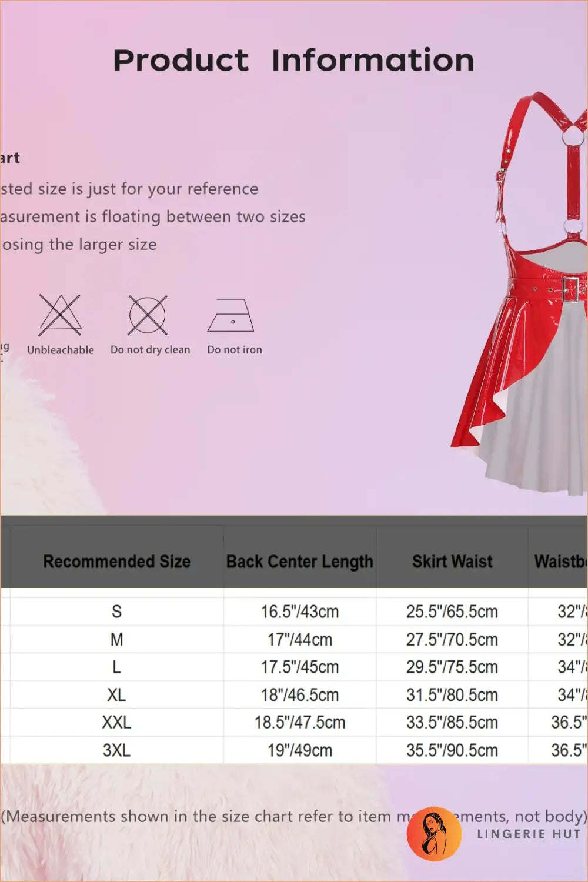
Task: Click the Do not dry clean label
Action: point(151,350)
